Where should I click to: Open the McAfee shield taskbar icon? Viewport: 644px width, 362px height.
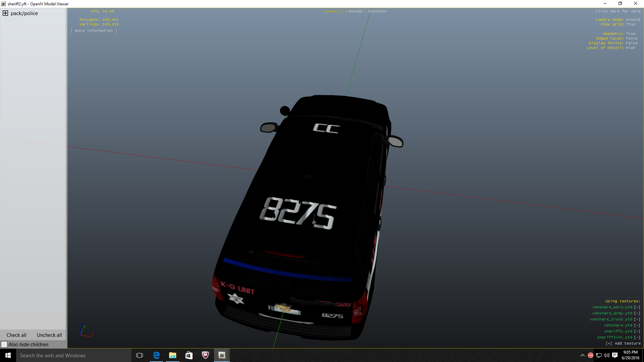205,355
